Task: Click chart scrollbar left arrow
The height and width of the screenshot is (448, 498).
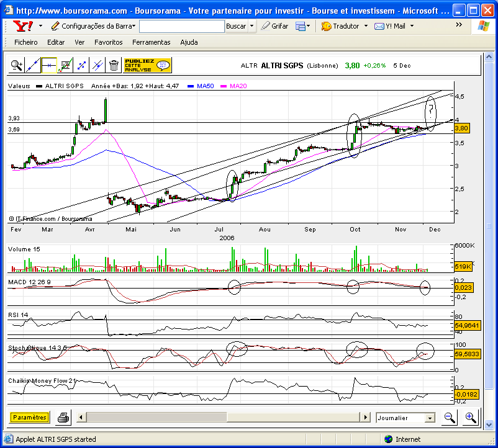Action: (x=81, y=417)
